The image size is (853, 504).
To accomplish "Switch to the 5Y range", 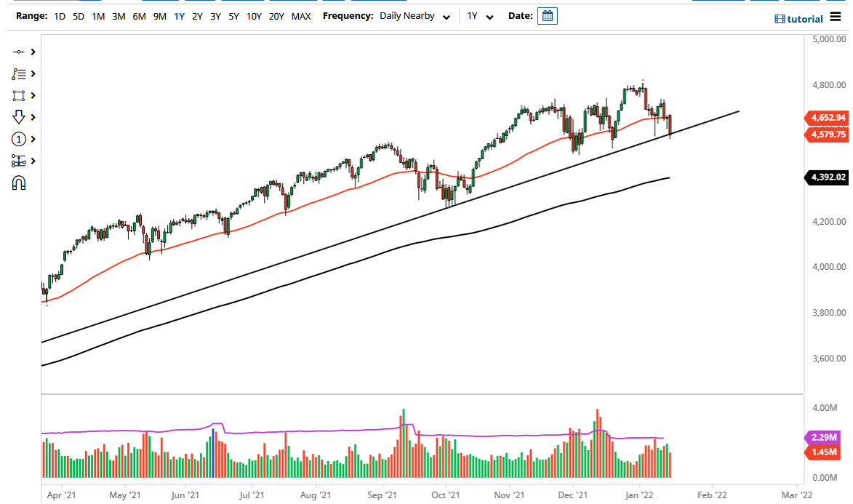I will [234, 15].
